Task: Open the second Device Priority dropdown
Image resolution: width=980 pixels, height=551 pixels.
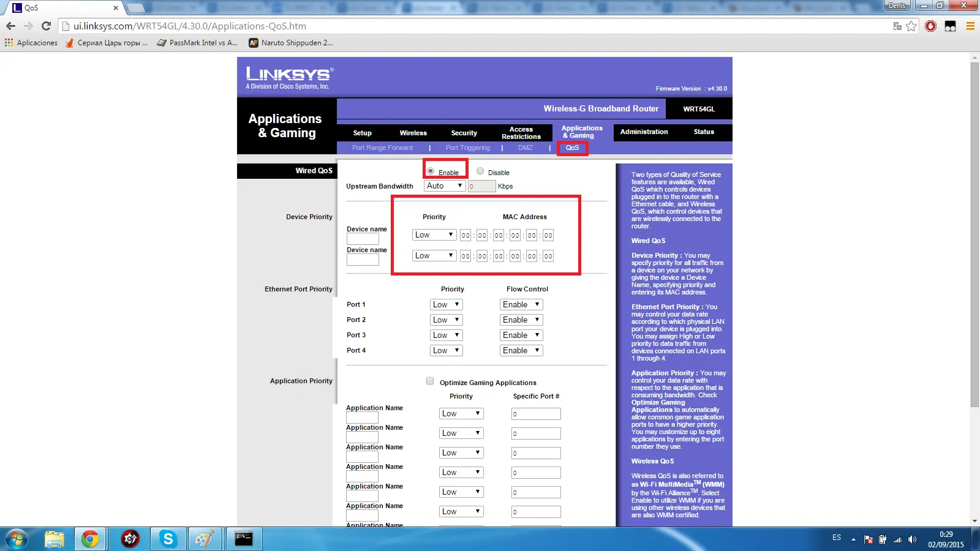Action: tap(434, 256)
